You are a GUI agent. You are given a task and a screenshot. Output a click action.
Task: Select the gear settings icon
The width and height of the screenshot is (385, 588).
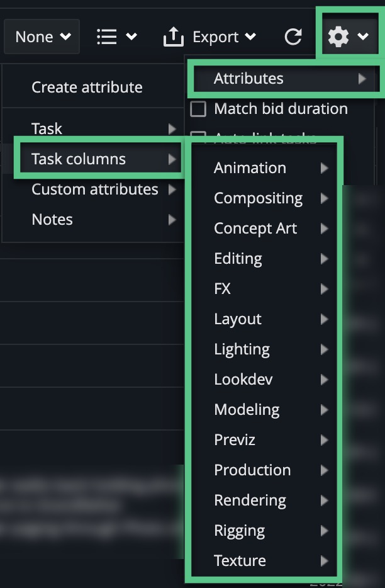tap(339, 37)
